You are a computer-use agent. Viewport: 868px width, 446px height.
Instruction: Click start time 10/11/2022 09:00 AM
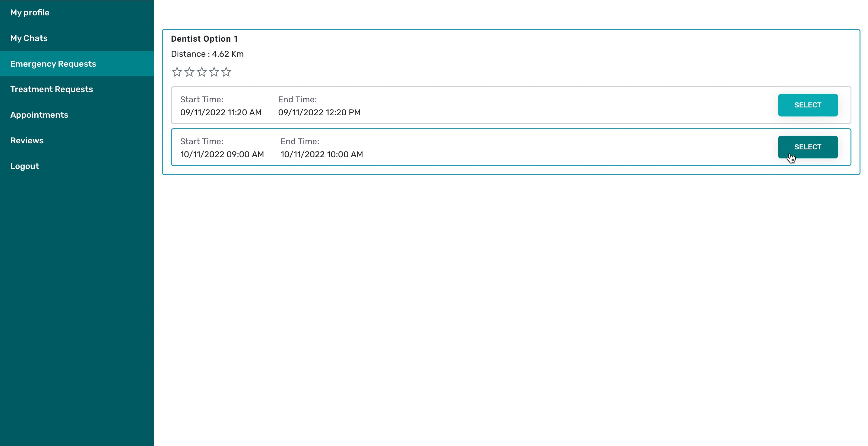tap(222, 155)
